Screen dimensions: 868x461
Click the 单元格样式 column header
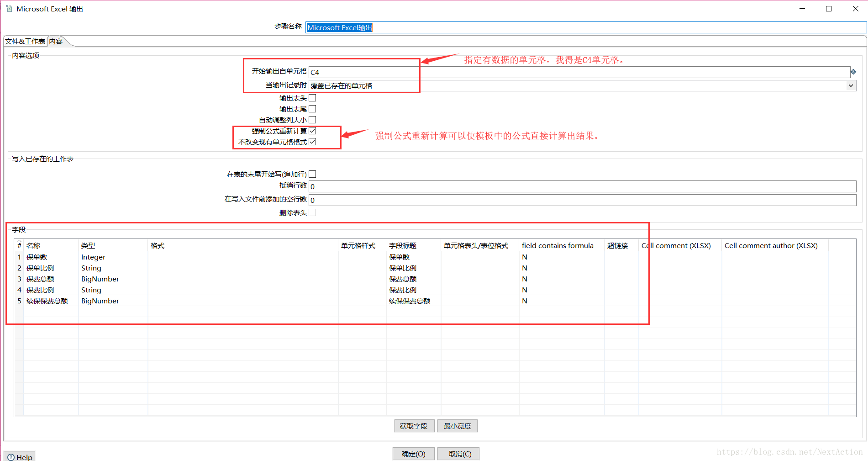(x=362, y=245)
